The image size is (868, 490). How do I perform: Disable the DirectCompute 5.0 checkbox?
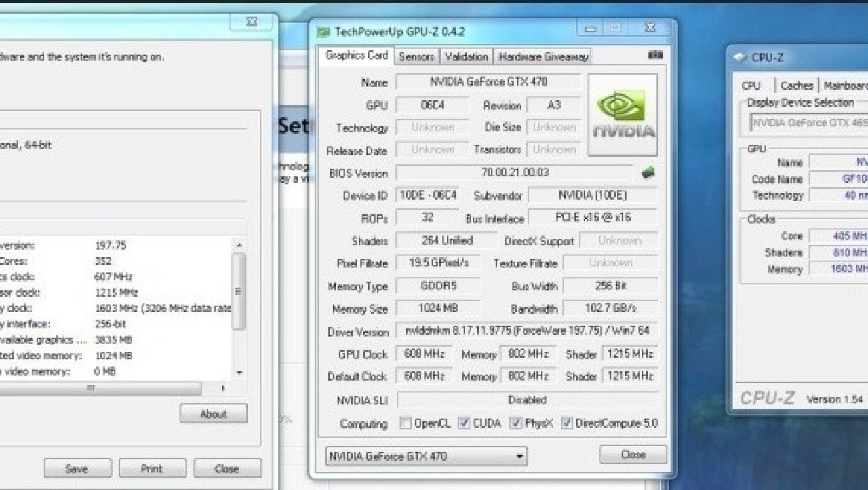[567, 423]
